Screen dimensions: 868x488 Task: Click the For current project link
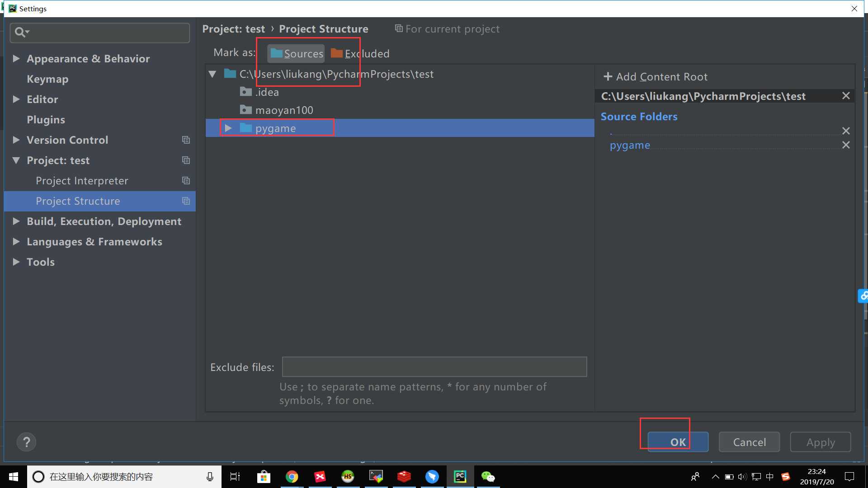447,28
